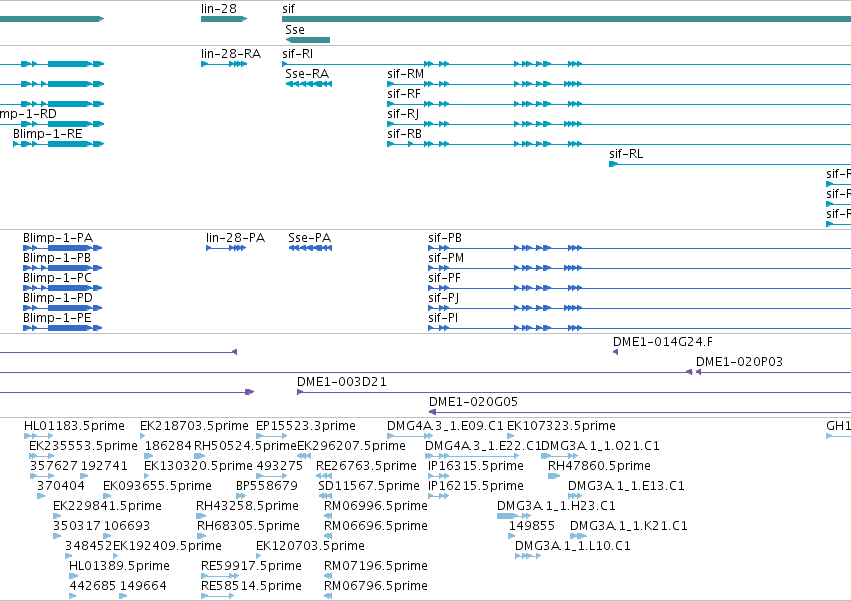Select EST IP16315.5prime
Screen dimensions: 851x601
(439, 476)
